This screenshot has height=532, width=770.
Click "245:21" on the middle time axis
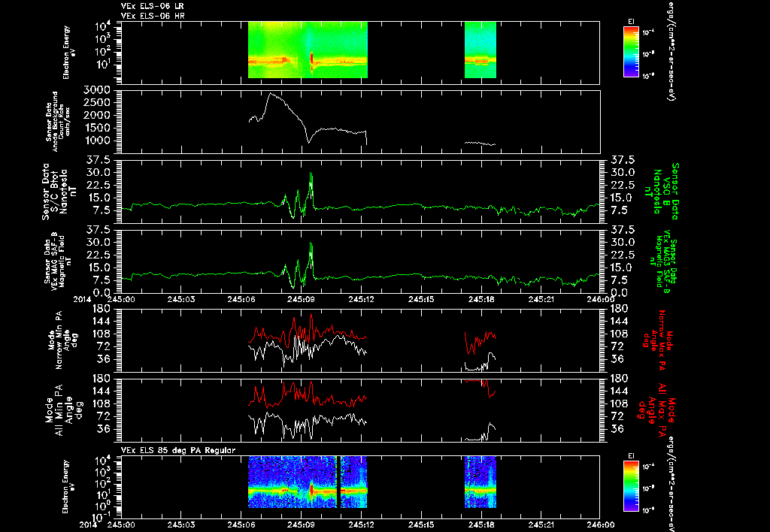(x=542, y=299)
